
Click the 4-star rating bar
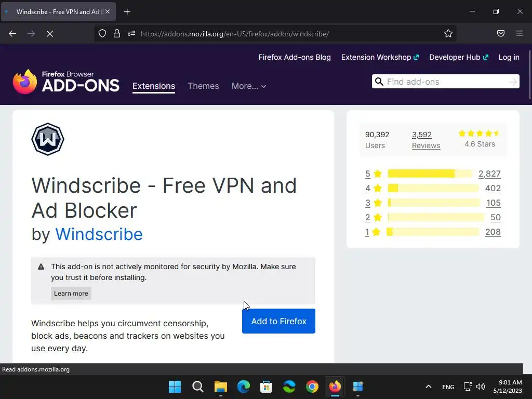pyautogui.click(x=433, y=188)
